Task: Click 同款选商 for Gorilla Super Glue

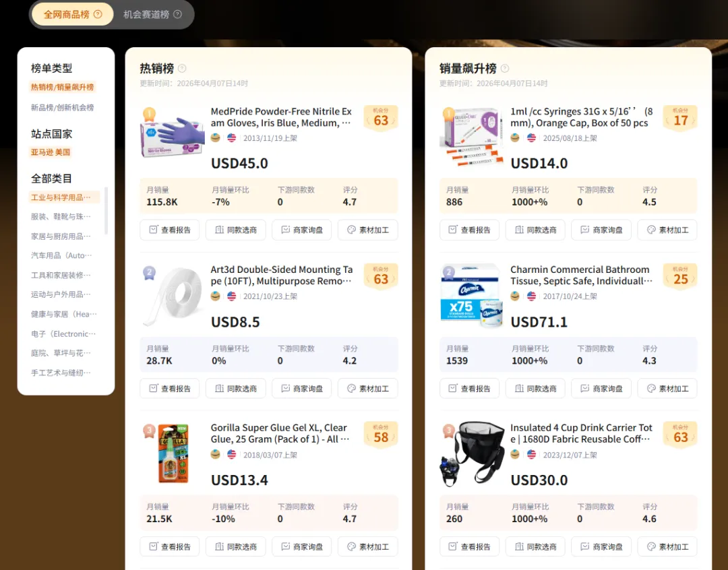Action: coord(235,547)
